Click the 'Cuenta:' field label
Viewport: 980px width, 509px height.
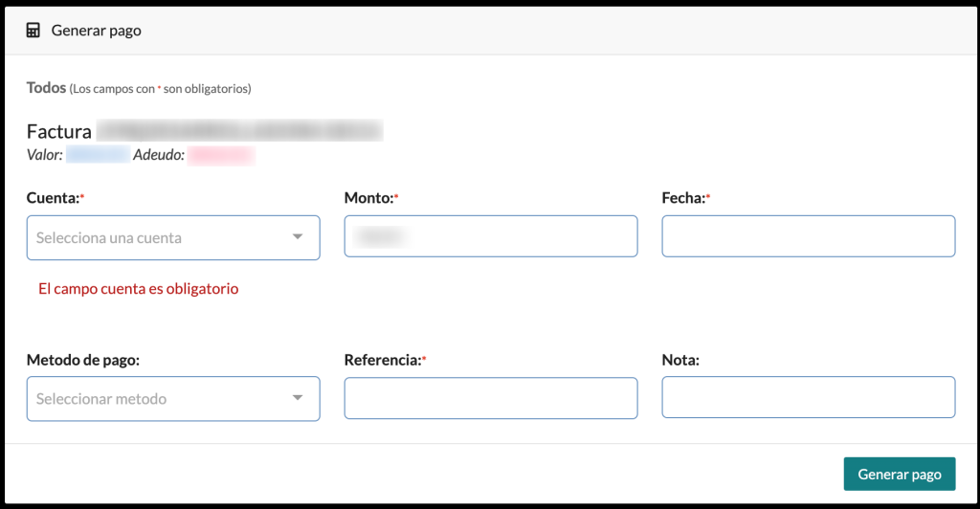click(x=53, y=198)
